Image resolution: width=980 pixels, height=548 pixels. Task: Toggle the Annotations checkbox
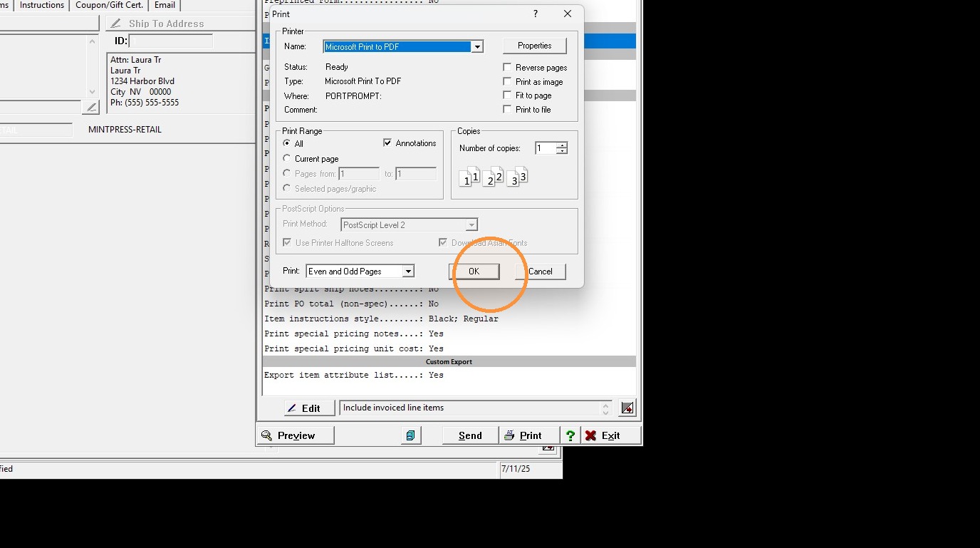[x=387, y=143]
